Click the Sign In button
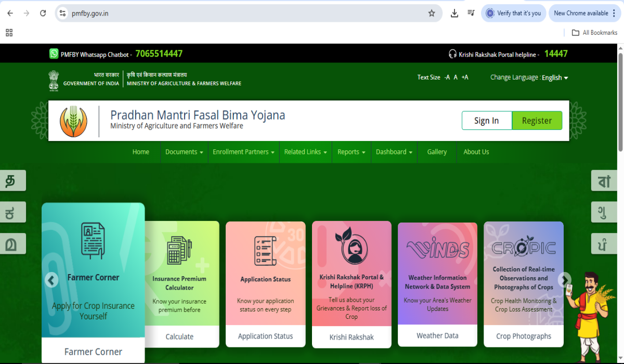The image size is (624, 364). point(487,121)
